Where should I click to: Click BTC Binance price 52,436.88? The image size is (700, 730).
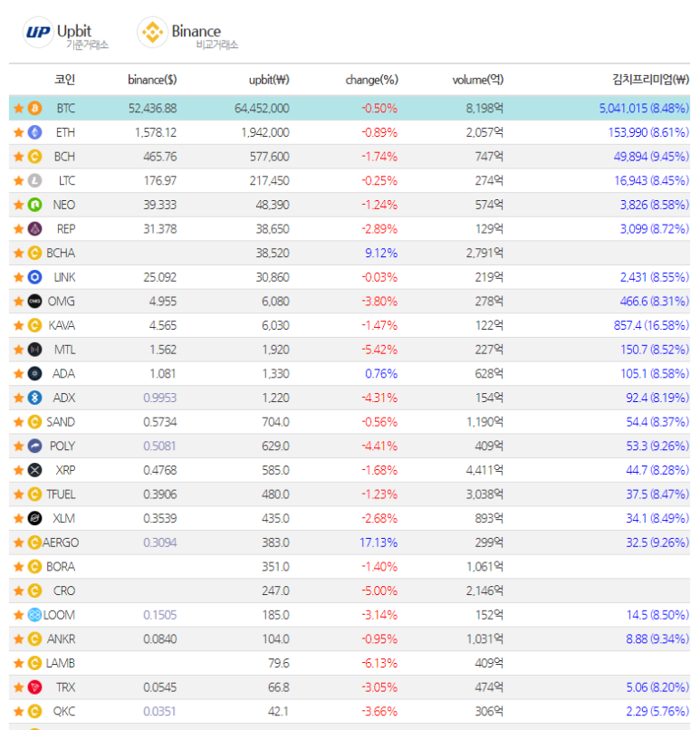pos(153,109)
